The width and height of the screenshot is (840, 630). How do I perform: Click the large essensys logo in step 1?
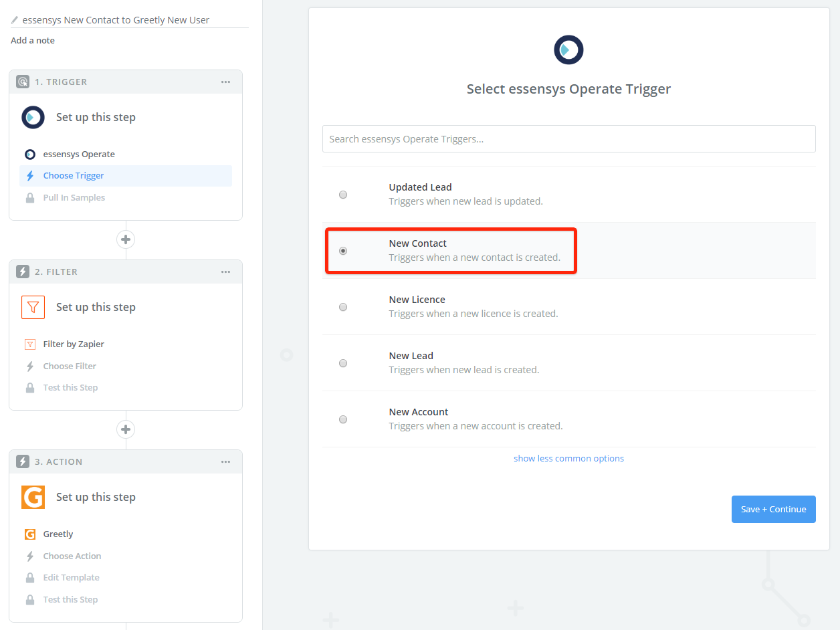pyautogui.click(x=33, y=117)
